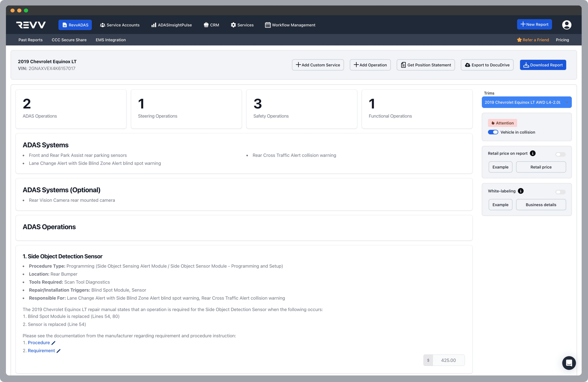Click info icon beside White-labeling
This screenshot has height=382, width=588.
click(521, 191)
